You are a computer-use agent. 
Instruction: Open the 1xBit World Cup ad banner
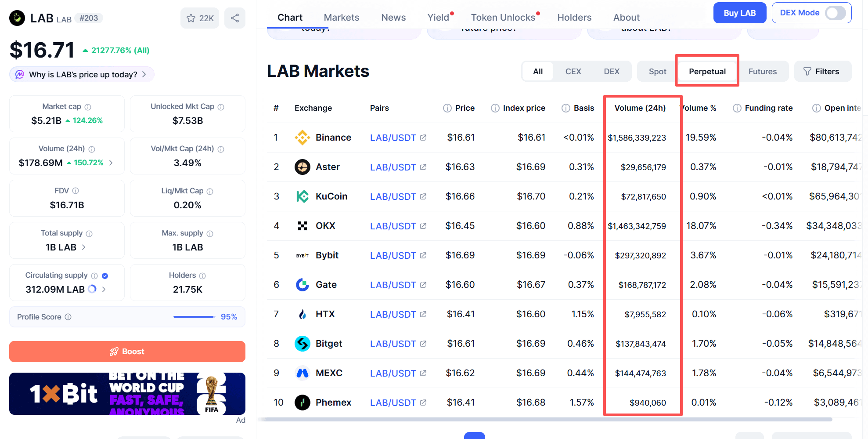pyautogui.click(x=127, y=394)
